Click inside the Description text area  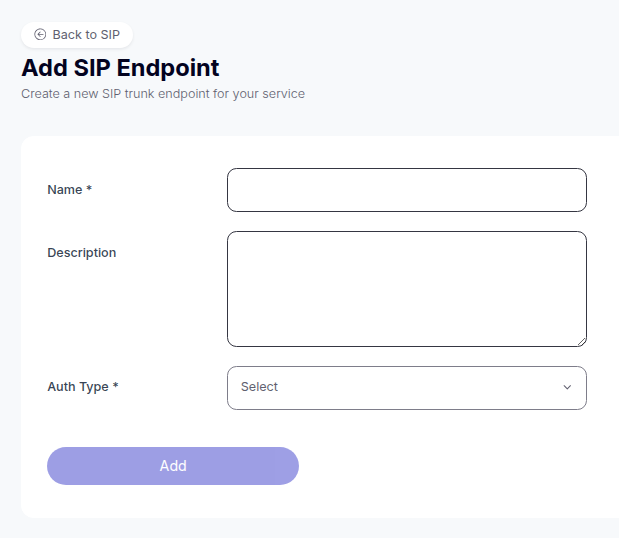pyautogui.click(x=406, y=289)
